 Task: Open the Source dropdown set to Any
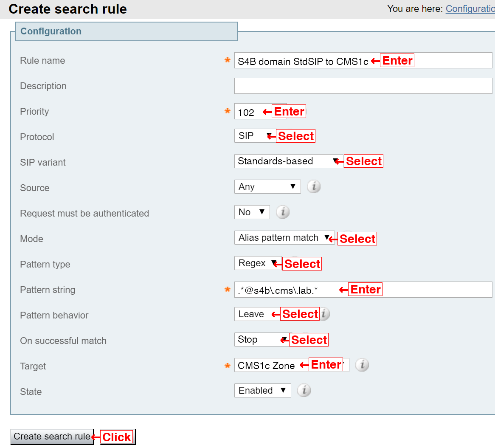267,186
